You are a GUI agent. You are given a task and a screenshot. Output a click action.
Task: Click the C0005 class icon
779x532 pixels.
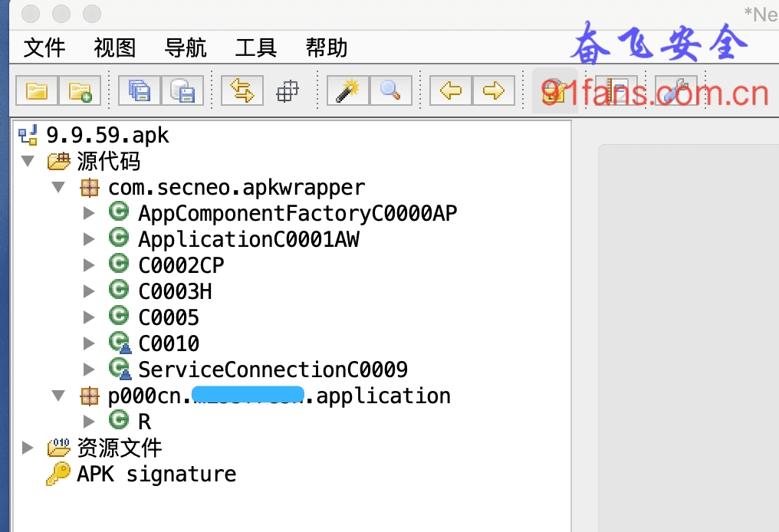point(119,315)
